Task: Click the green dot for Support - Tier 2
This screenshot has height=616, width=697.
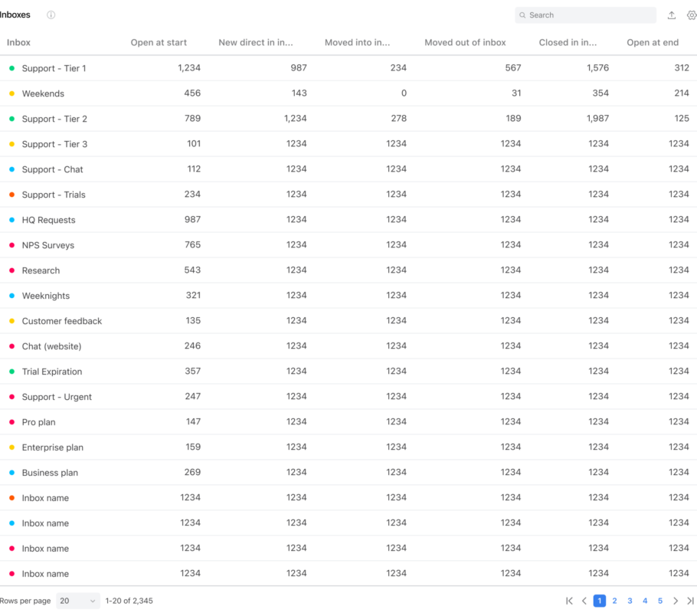Action: point(12,119)
